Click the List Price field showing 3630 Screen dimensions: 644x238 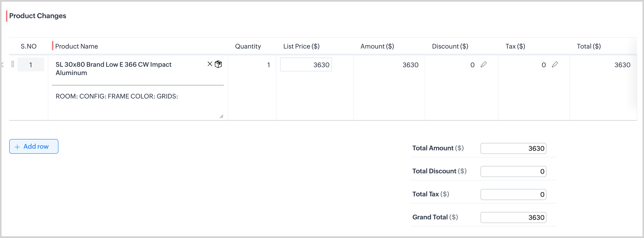click(306, 65)
